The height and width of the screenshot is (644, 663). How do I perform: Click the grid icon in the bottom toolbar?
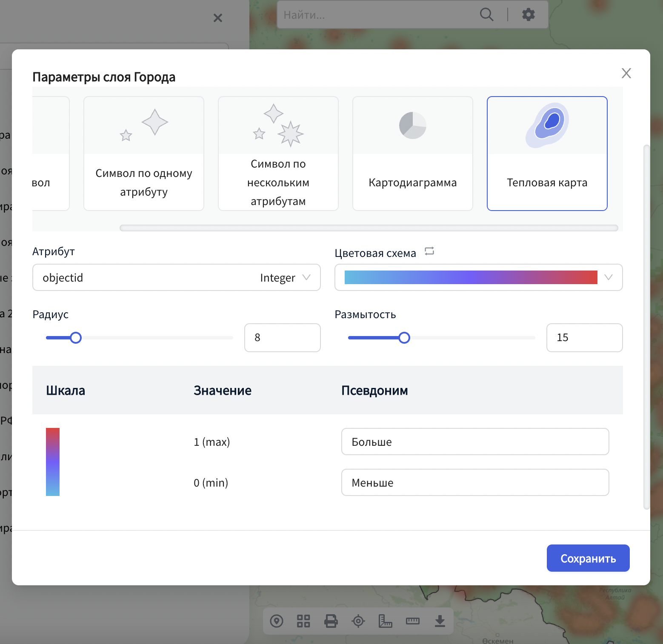(303, 621)
